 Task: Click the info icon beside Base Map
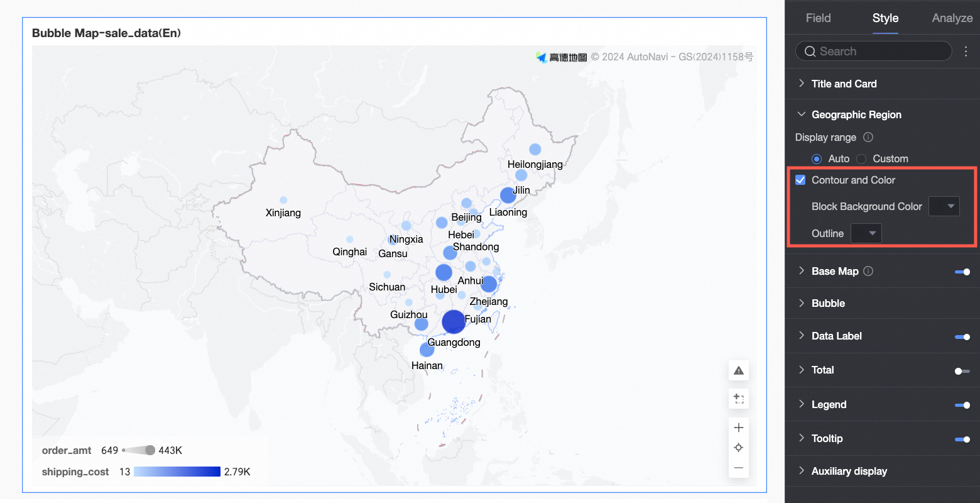pos(868,271)
